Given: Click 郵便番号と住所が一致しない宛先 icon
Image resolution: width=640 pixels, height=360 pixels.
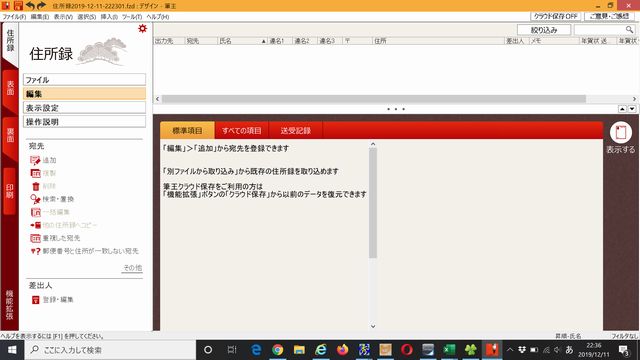Looking at the screenshot, I should pyautogui.click(x=36, y=251).
